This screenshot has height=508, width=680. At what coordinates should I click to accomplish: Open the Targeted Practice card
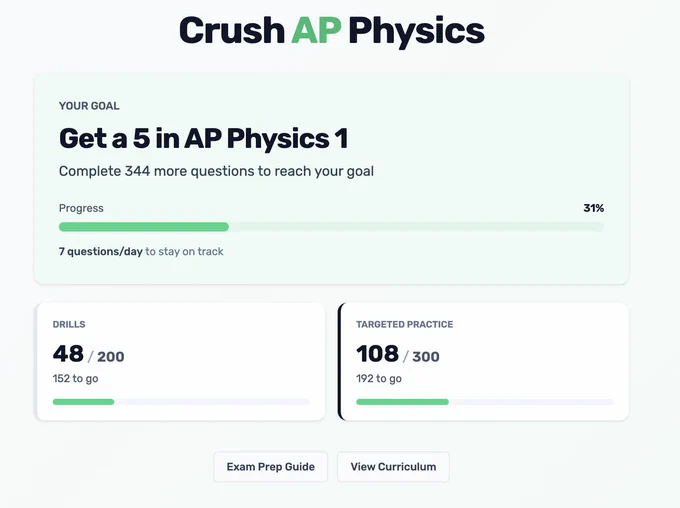coord(484,362)
